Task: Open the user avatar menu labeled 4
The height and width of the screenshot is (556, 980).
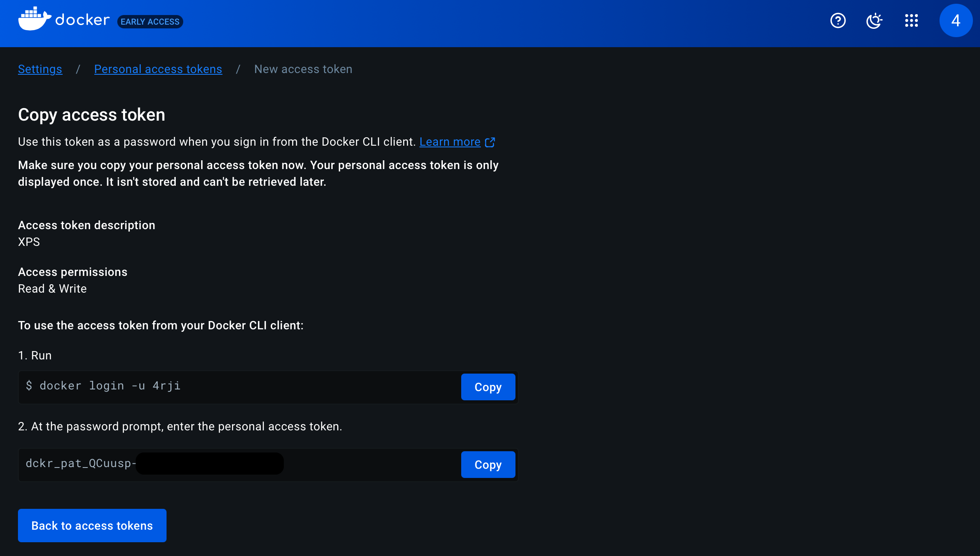Action: tap(956, 20)
